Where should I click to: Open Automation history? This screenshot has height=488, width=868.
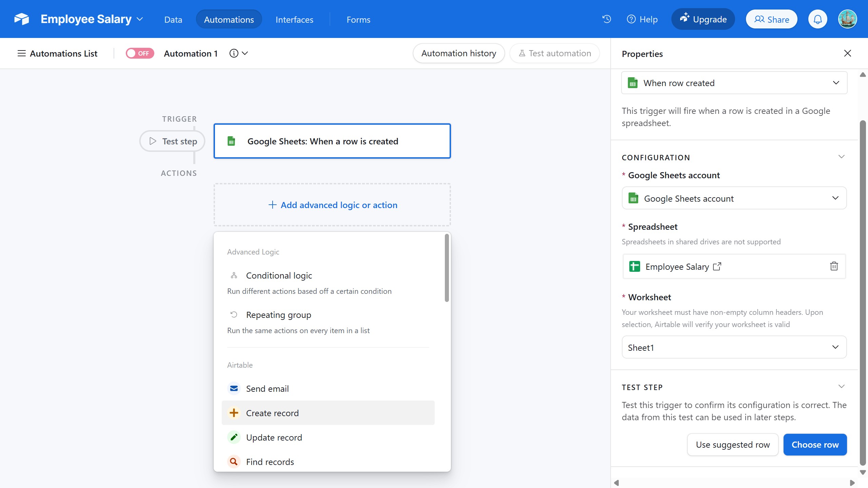click(x=458, y=53)
